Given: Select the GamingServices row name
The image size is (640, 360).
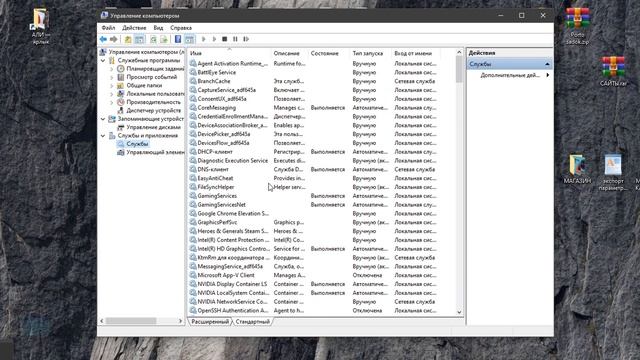Looking at the screenshot, I should click(217, 196).
